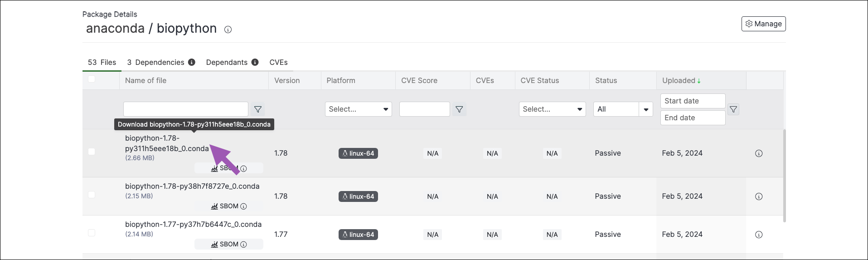The width and height of the screenshot is (868, 260).
Task: Check the biopython-1.78-py311h5eee18b_0.conda row checkbox
Action: [x=92, y=152]
